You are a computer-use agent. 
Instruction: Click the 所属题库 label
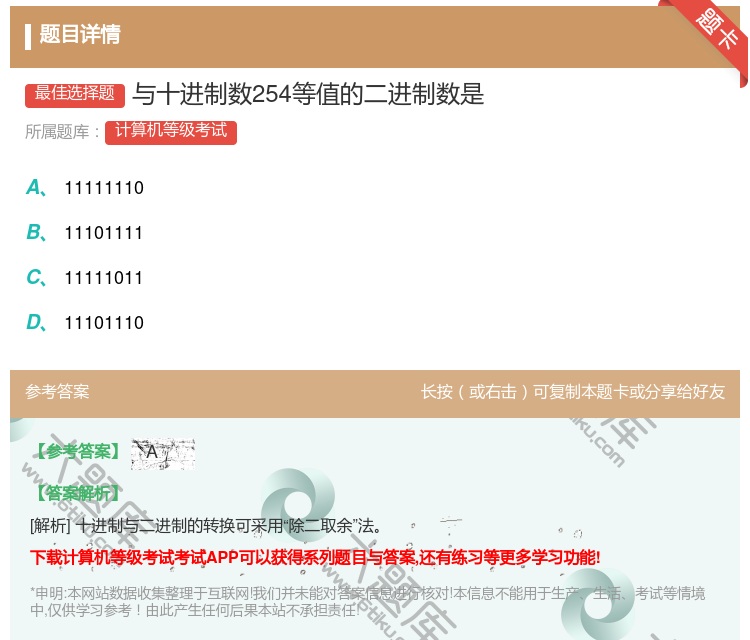tap(62, 132)
